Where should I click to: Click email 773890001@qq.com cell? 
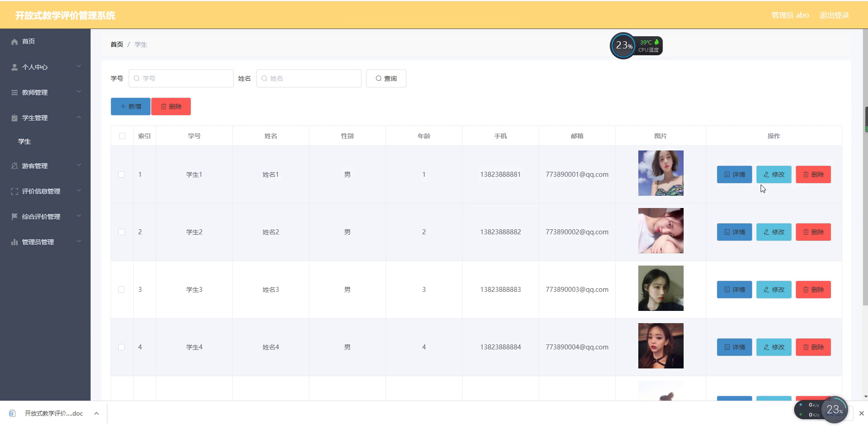577,174
